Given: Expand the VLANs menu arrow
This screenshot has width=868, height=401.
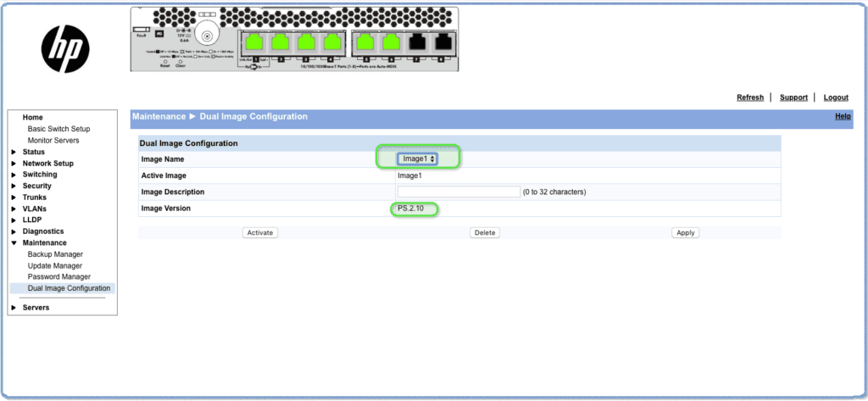Looking at the screenshot, I should [x=14, y=209].
